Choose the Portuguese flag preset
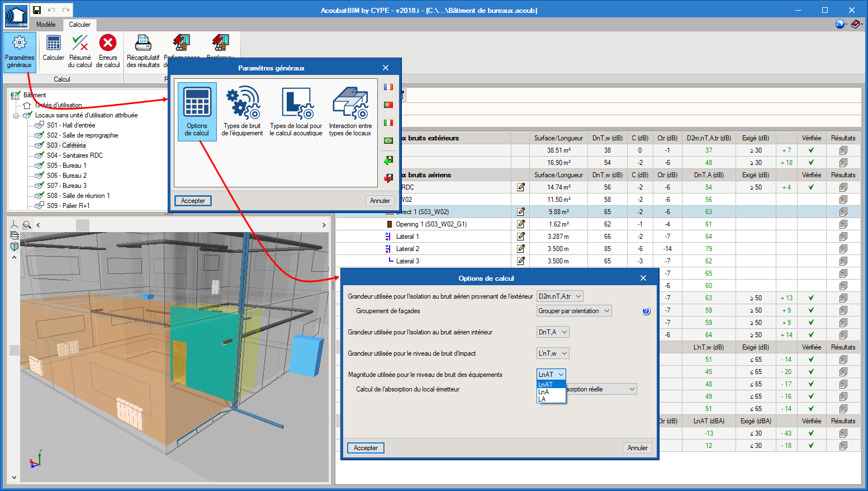This screenshot has width=868, height=491. point(388,105)
